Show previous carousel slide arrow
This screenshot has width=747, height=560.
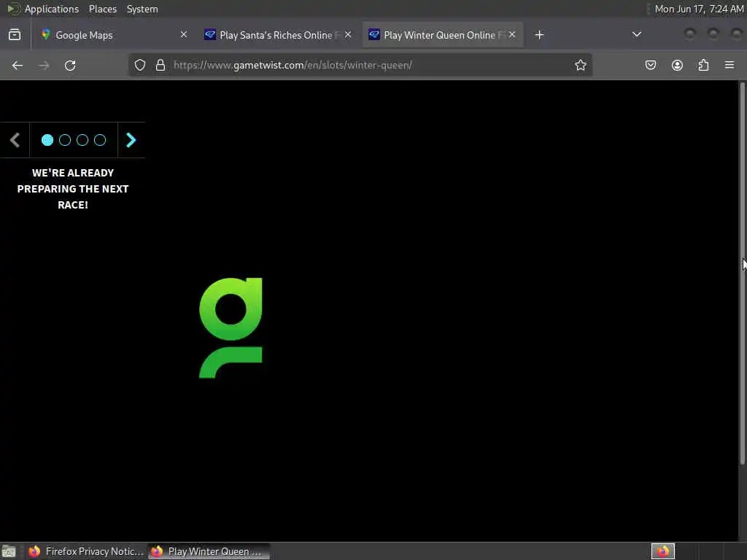(15, 140)
